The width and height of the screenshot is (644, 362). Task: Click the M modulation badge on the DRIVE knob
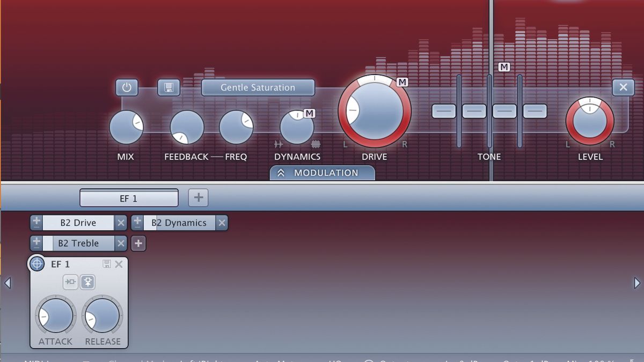[x=402, y=82]
